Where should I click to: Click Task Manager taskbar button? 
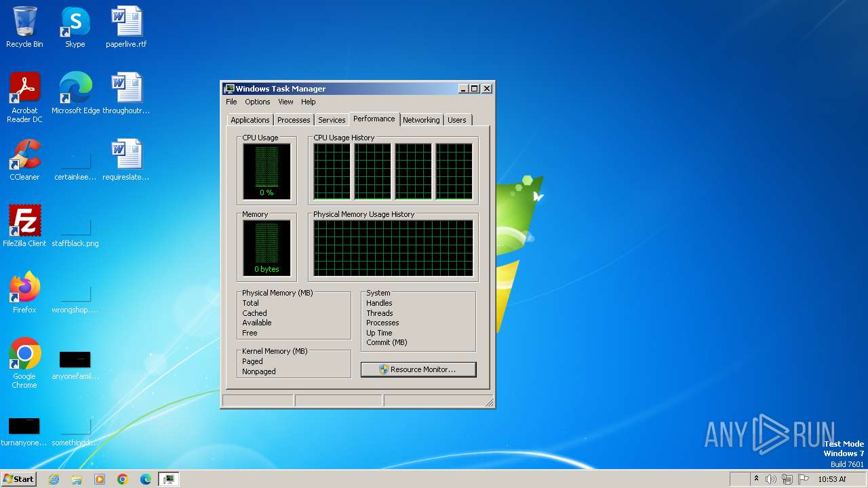169,479
